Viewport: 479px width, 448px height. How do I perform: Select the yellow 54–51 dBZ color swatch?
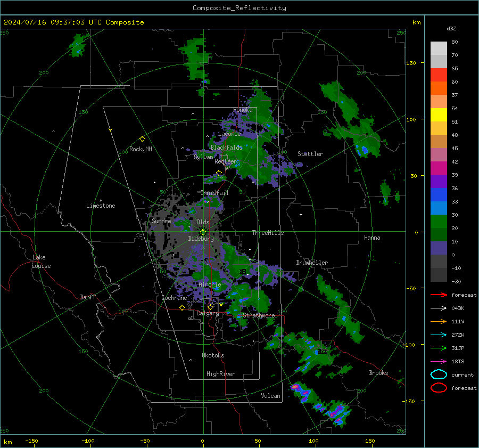(439, 115)
